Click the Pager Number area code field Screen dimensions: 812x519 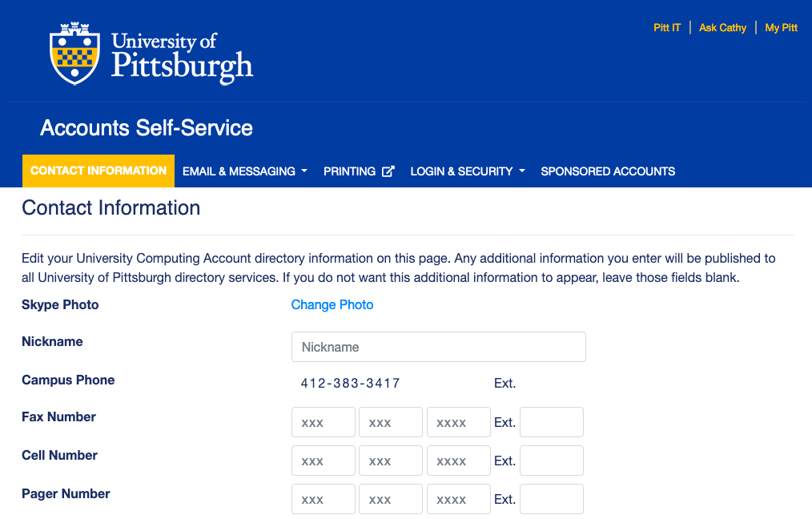[x=324, y=499]
